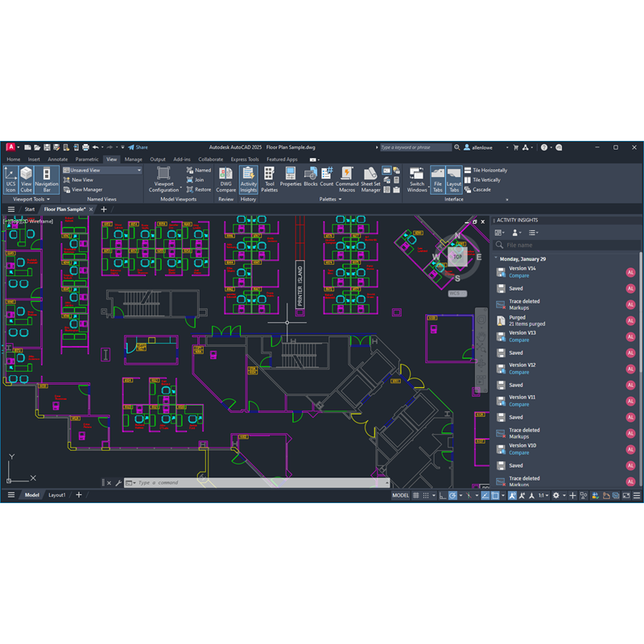The height and width of the screenshot is (644, 644).
Task: Collapse the Monday, January 29 group
Action: (496, 258)
